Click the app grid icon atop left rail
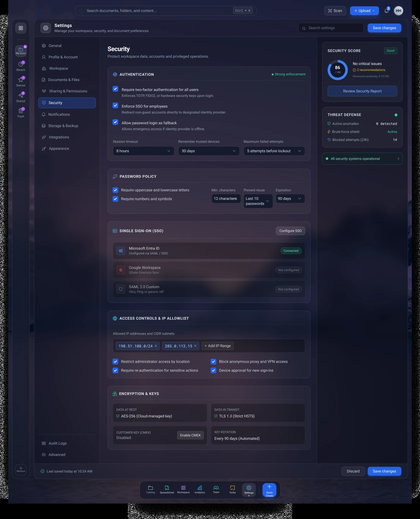 pyautogui.click(x=21, y=28)
